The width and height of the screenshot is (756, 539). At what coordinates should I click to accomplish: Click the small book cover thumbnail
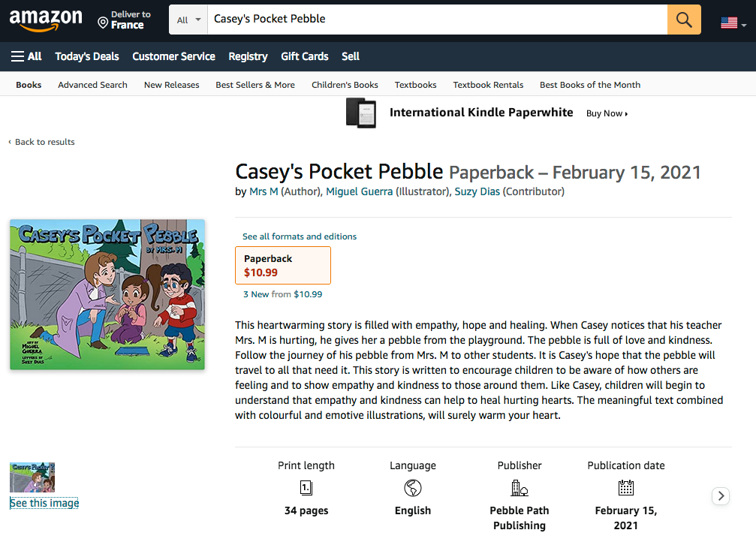click(32, 477)
